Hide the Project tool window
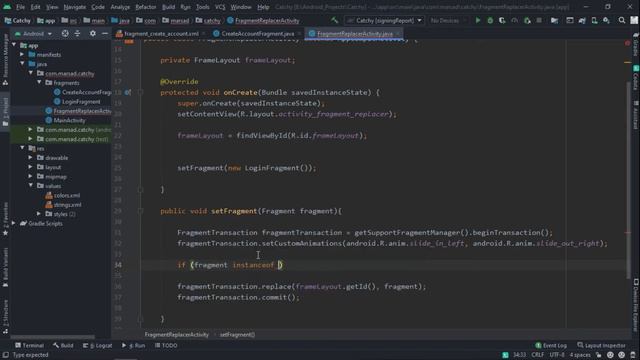The height and width of the screenshot is (360, 640). tap(105, 33)
